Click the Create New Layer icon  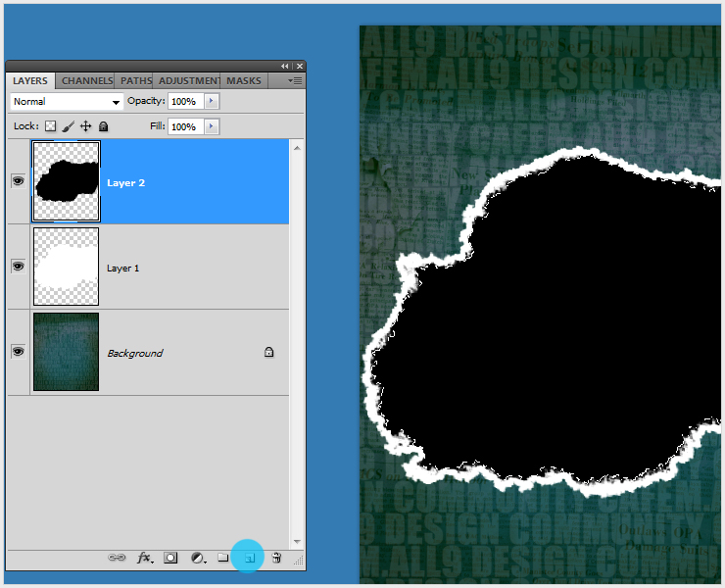click(x=249, y=558)
